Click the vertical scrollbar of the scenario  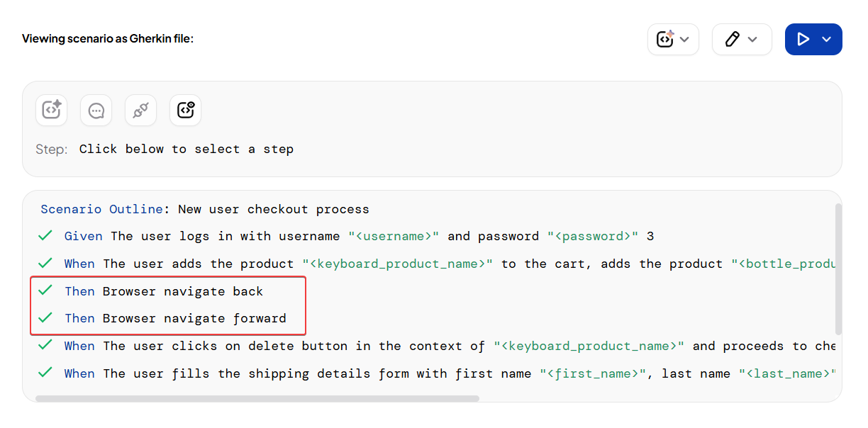(x=839, y=269)
